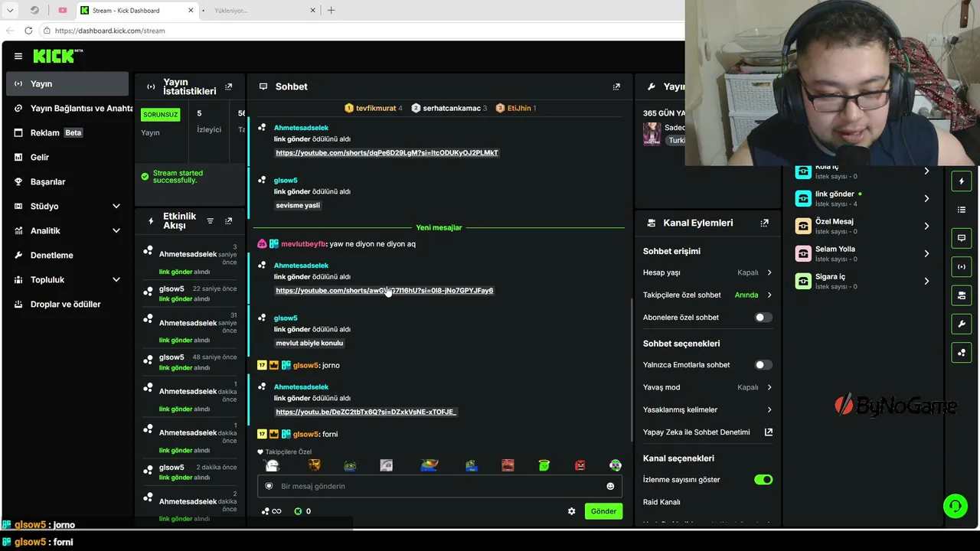Click tevfikmurat in the top gifters row
The width and height of the screenshot is (980, 551).
click(x=376, y=109)
